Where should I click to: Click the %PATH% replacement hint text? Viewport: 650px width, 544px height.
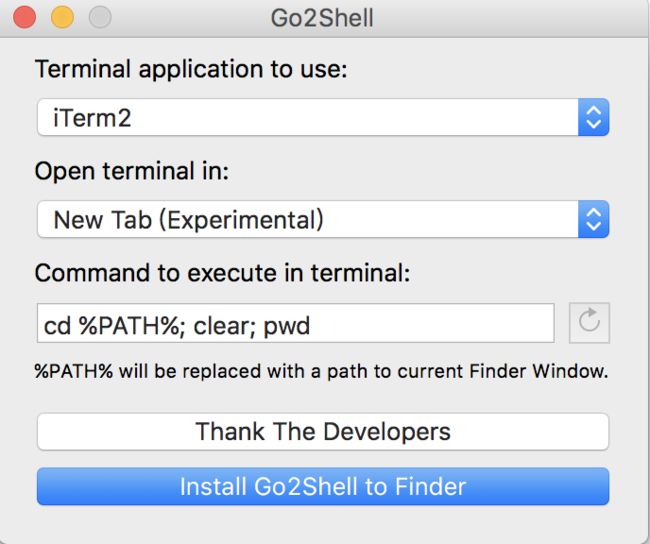click(321, 371)
